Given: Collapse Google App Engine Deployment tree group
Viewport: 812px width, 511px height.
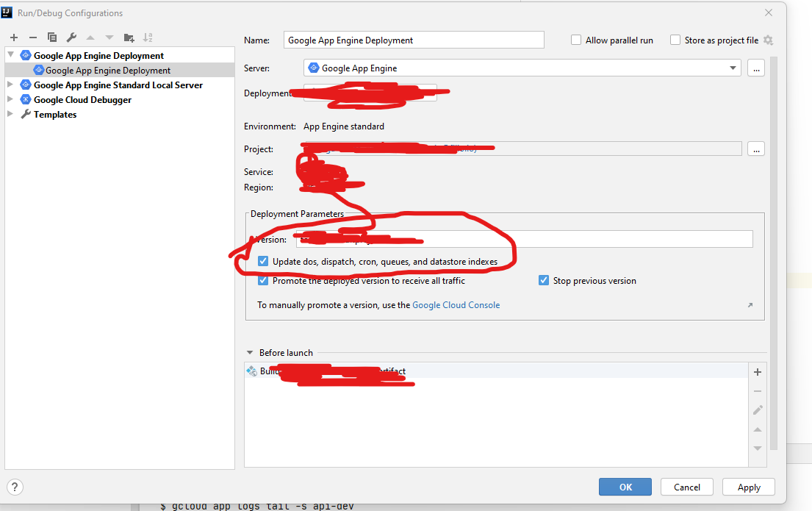Looking at the screenshot, I should [x=10, y=54].
